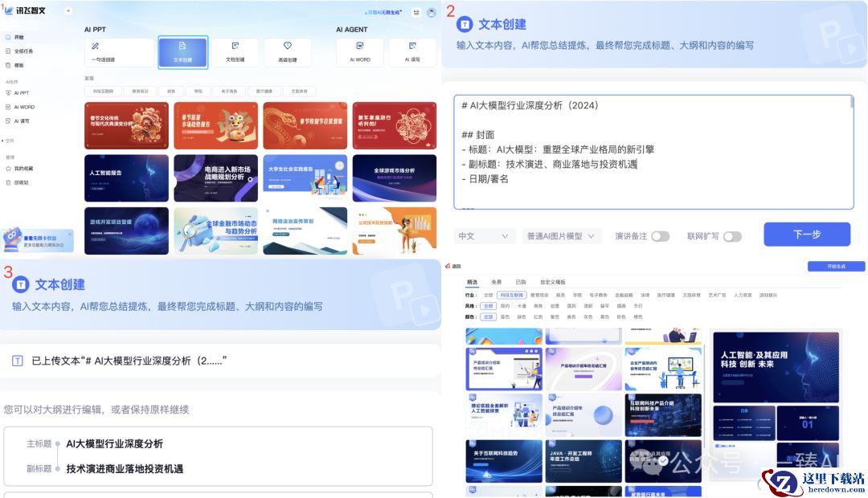This screenshot has width=868, height=498.
Task: Filter templates by 红色 color
Action: [538, 316]
